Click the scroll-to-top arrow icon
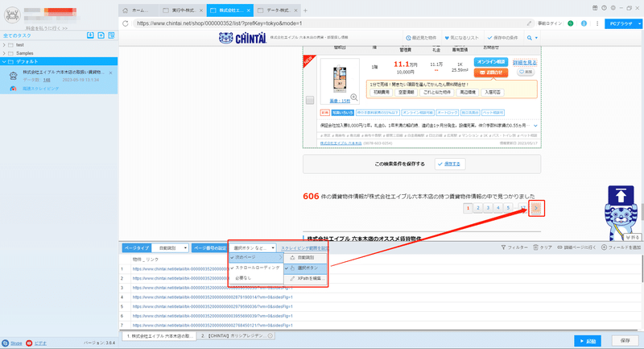644x349 pixels. click(621, 196)
